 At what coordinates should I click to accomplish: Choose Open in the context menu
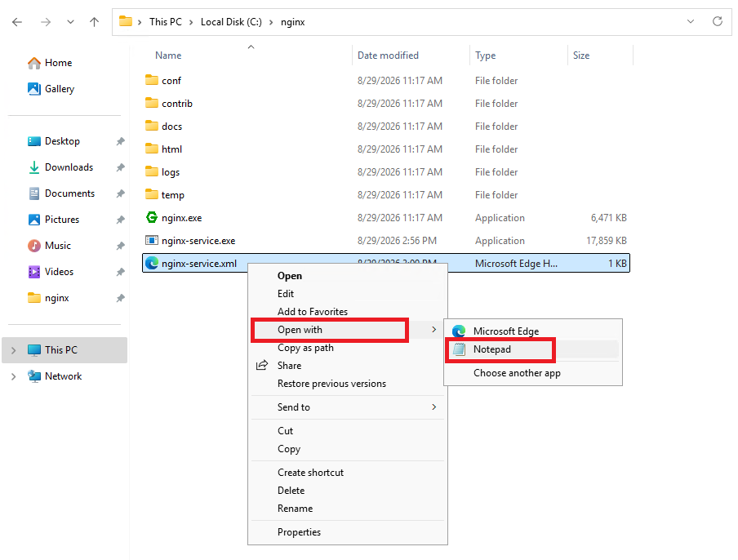pos(348,276)
